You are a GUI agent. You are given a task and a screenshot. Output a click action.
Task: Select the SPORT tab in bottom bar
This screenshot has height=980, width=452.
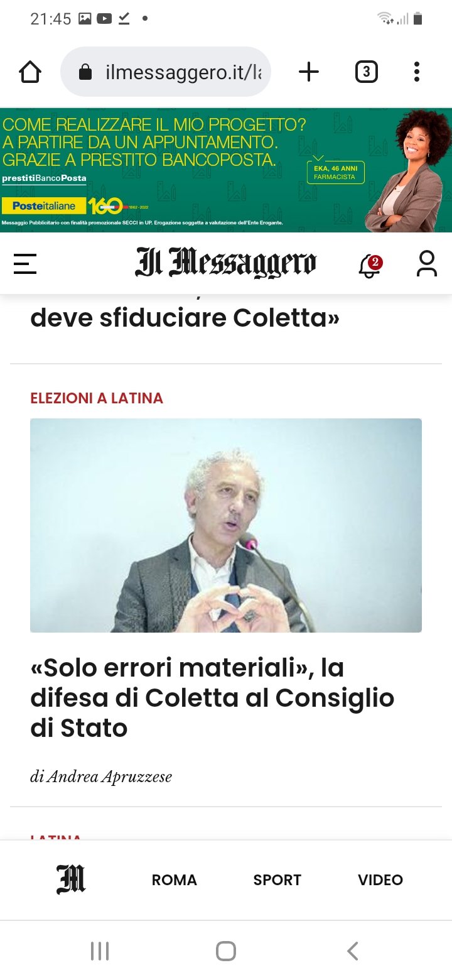[277, 880]
